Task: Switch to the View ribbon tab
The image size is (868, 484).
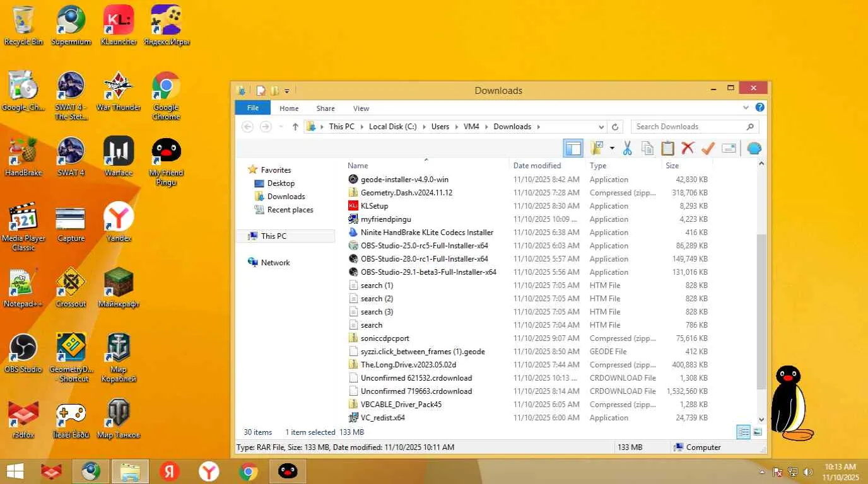Action: click(x=361, y=108)
